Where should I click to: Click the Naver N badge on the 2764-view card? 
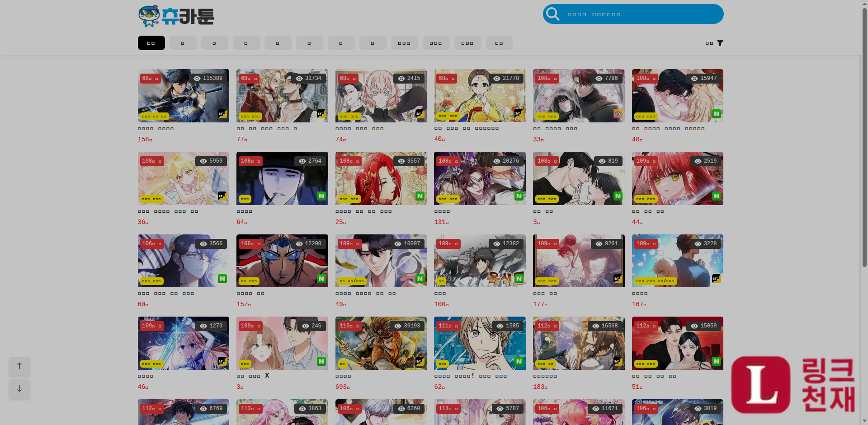(x=321, y=196)
